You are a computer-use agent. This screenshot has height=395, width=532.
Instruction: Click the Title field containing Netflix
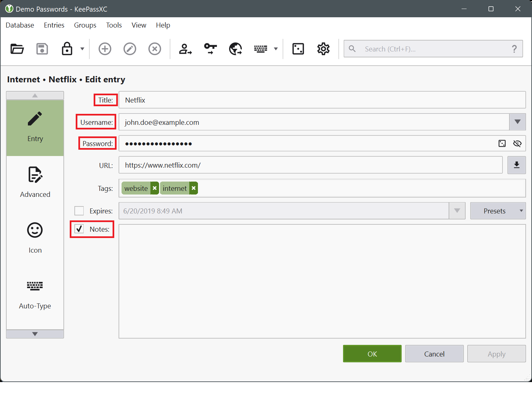[x=322, y=100]
